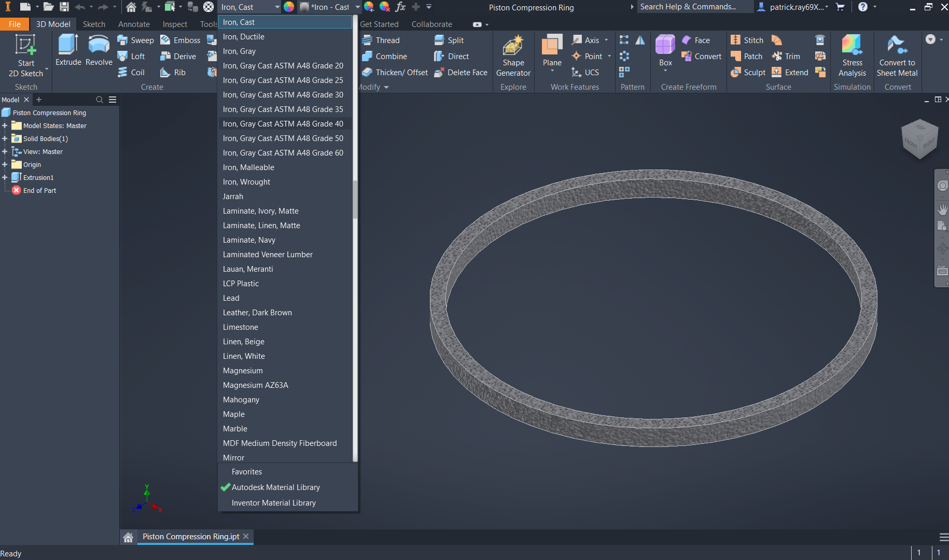The width and height of the screenshot is (949, 560).
Task: Start a new 2D Sketch
Action: [x=25, y=46]
